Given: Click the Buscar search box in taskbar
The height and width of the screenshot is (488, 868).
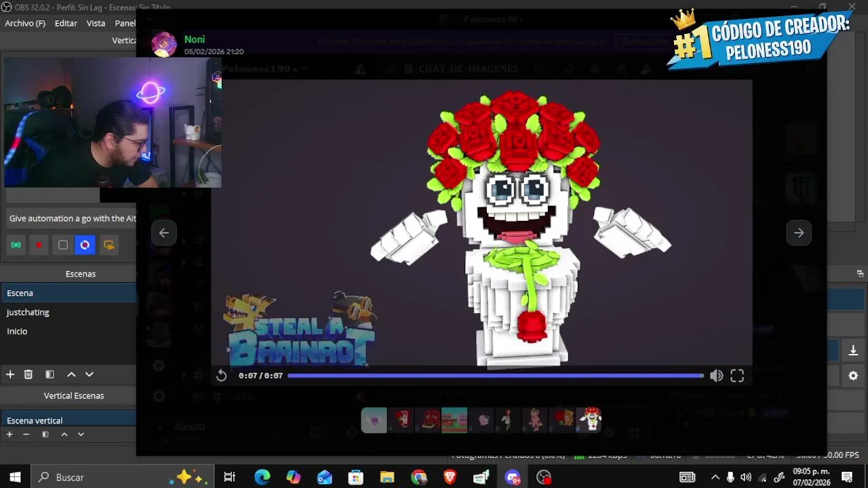Looking at the screenshot, I should click(122, 477).
